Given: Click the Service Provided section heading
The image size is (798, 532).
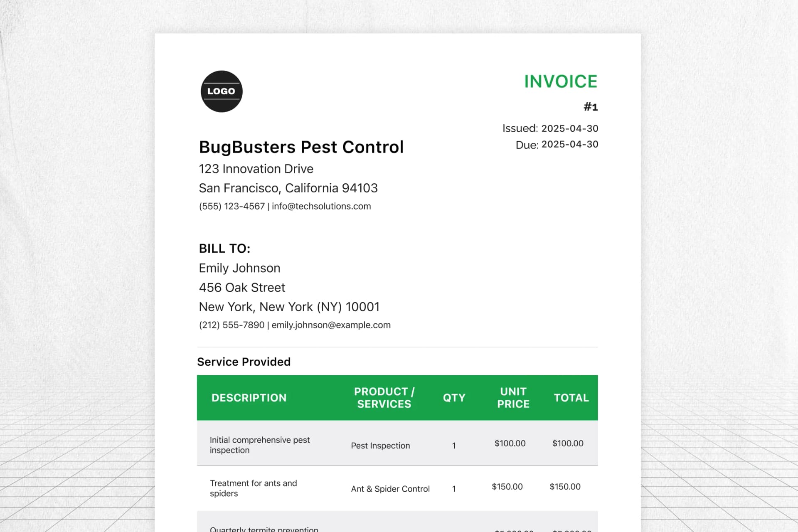Looking at the screenshot, I should click(x=244, y=362).
